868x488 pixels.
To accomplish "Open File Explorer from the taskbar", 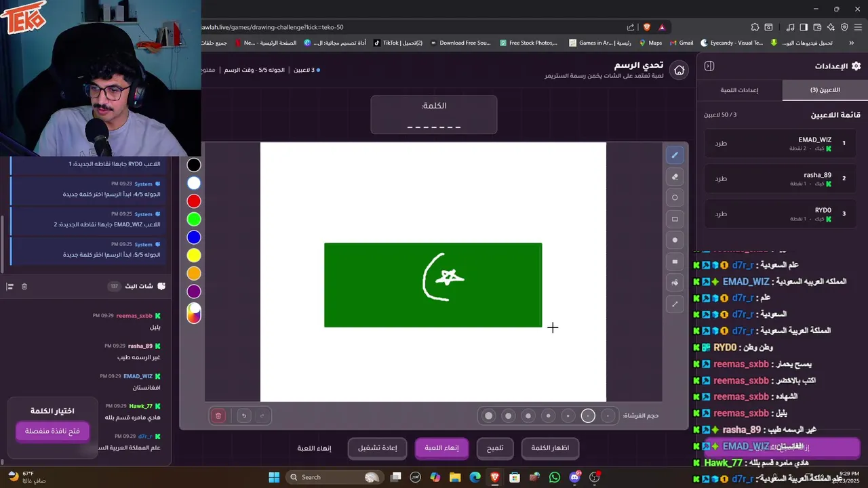I will (x=455, y=477).
